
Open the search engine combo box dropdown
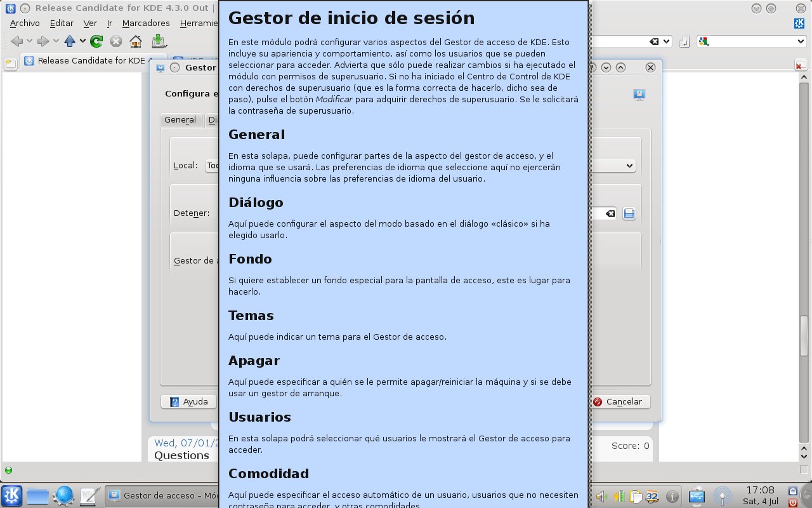tap(801, 41)
